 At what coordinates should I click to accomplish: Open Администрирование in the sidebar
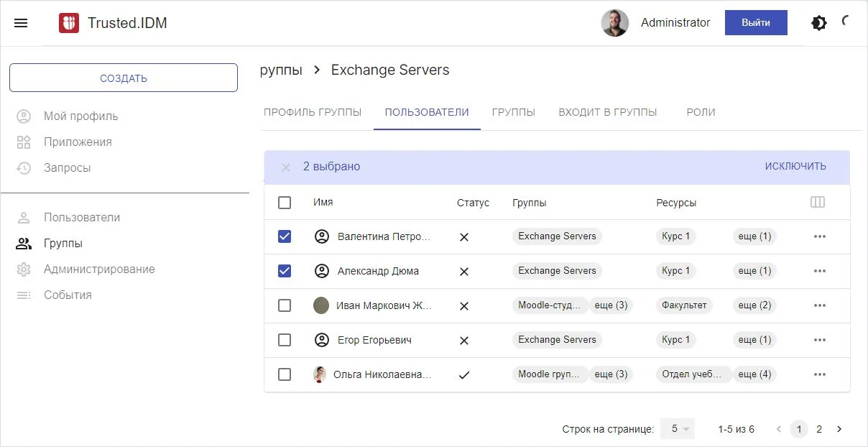pyautogui.click(x=99, y=269)
